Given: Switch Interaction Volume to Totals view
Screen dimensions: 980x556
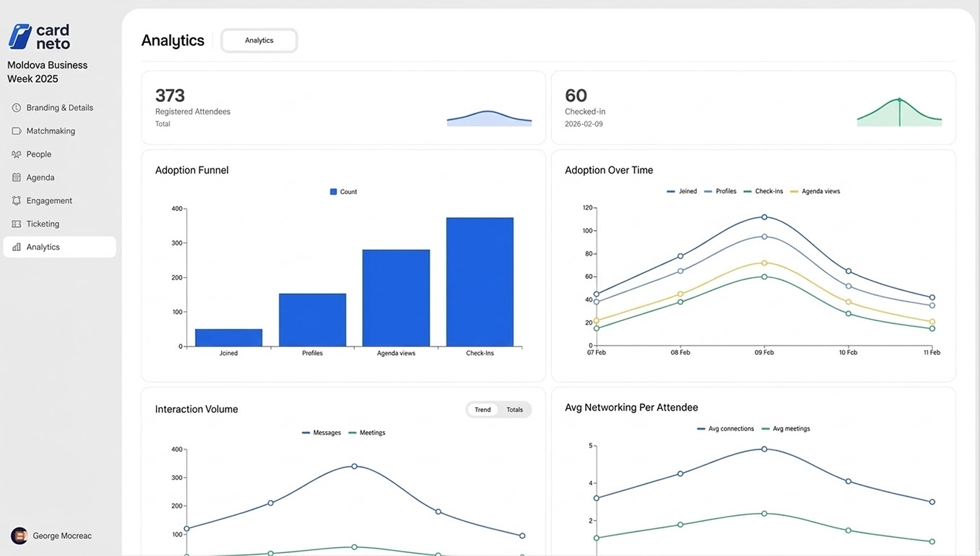Looking at the screenshot, I should click(514, 410).
